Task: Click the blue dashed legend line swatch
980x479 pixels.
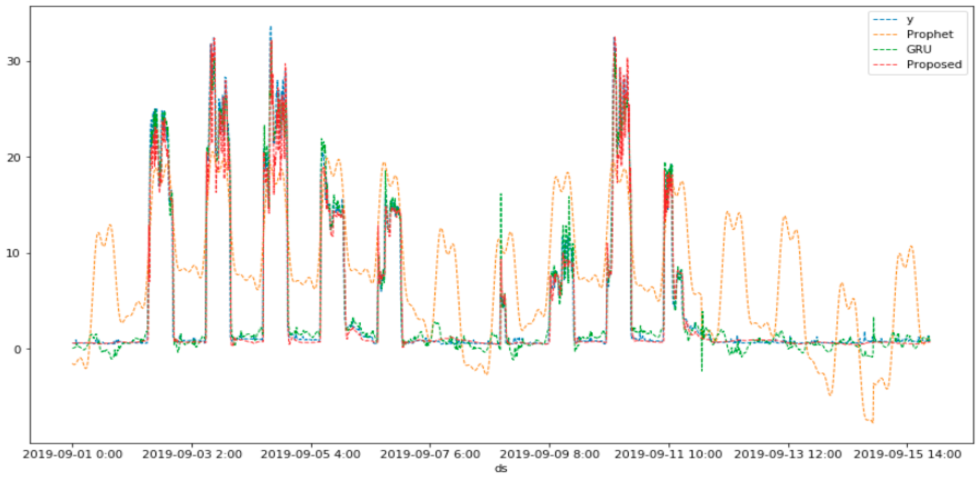Action: 885,19
